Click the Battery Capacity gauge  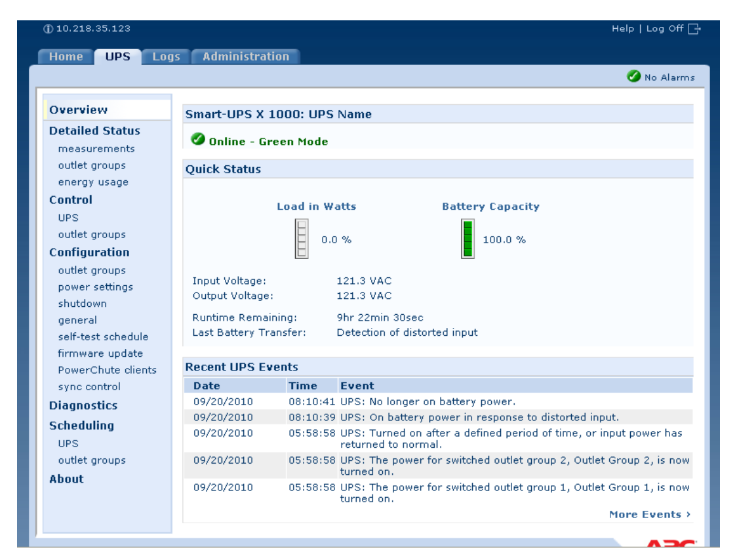468,239
